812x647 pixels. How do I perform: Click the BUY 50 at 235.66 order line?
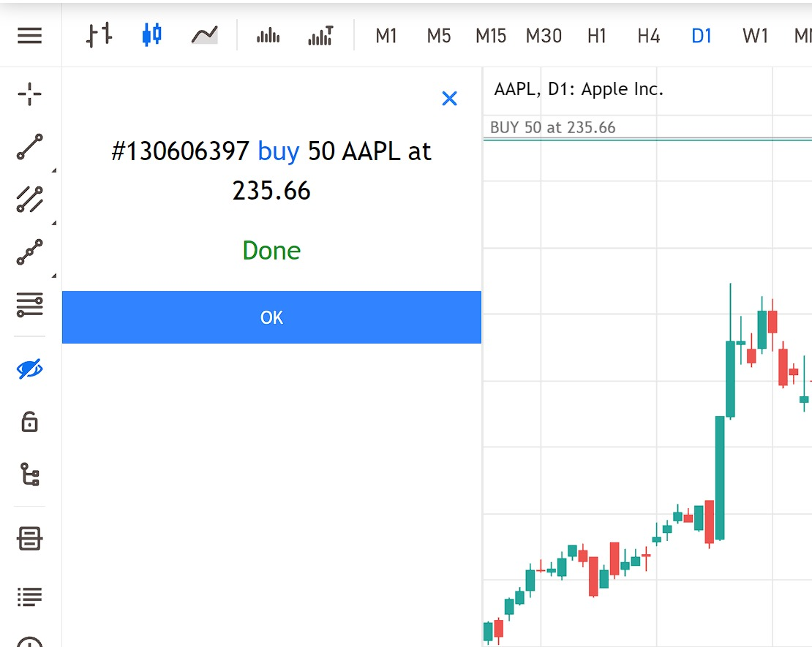pyautogui.click(x=553, y=129)
